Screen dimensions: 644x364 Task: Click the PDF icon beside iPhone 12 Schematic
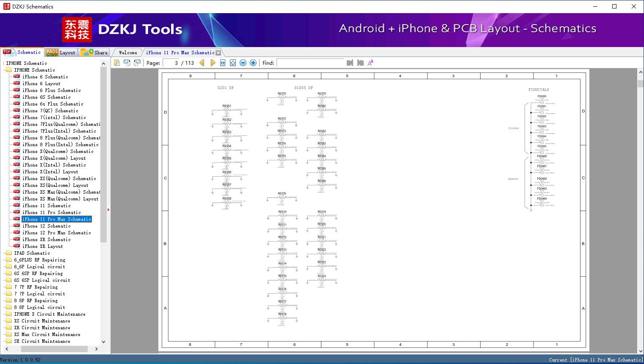tap(17, 226)
